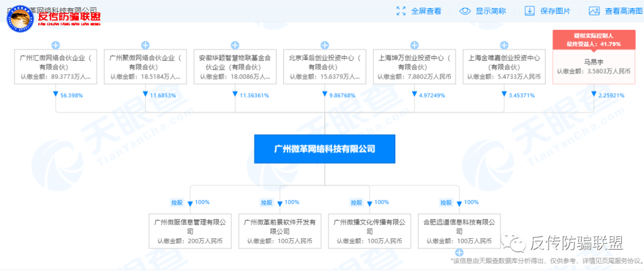Viewport: 644px width, 271px height.
Task: Open subsidiary 广州微革前景软件开发有限公司
Action: (280, 231)
